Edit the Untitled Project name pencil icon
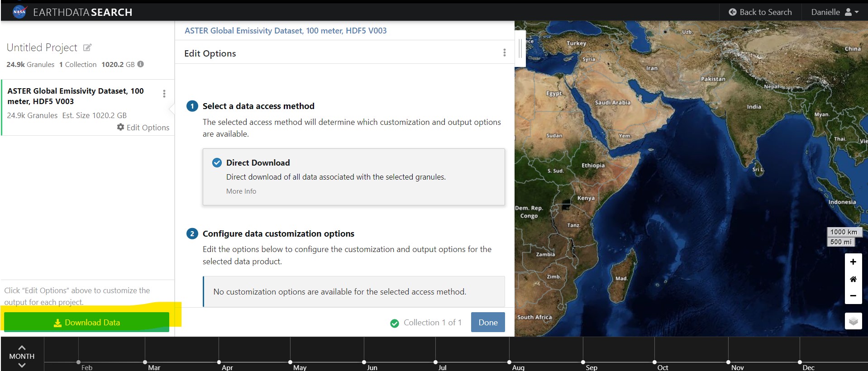The width and height of the screenshot is (868, 371). coord(87,47)
